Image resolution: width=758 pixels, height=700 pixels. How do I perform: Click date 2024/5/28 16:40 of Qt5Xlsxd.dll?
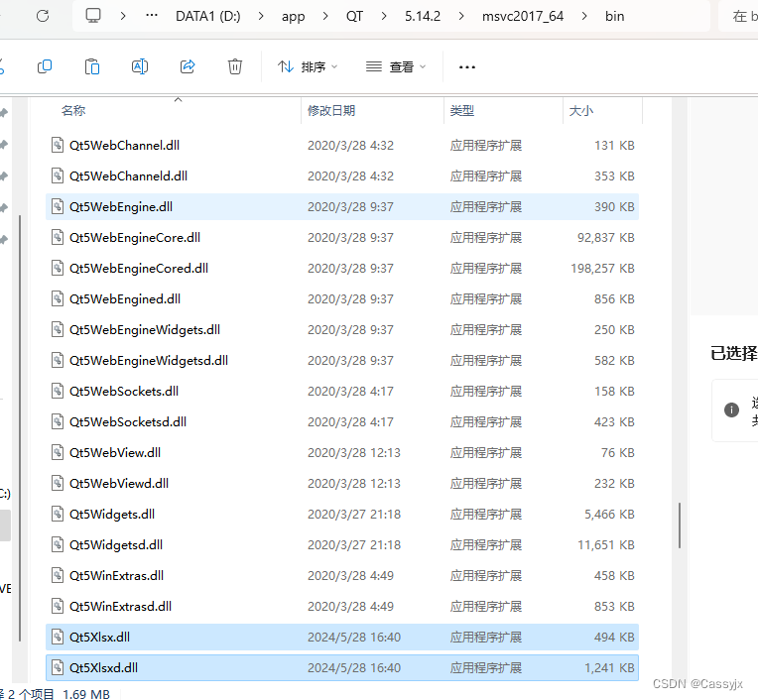[x=354, y=667]
